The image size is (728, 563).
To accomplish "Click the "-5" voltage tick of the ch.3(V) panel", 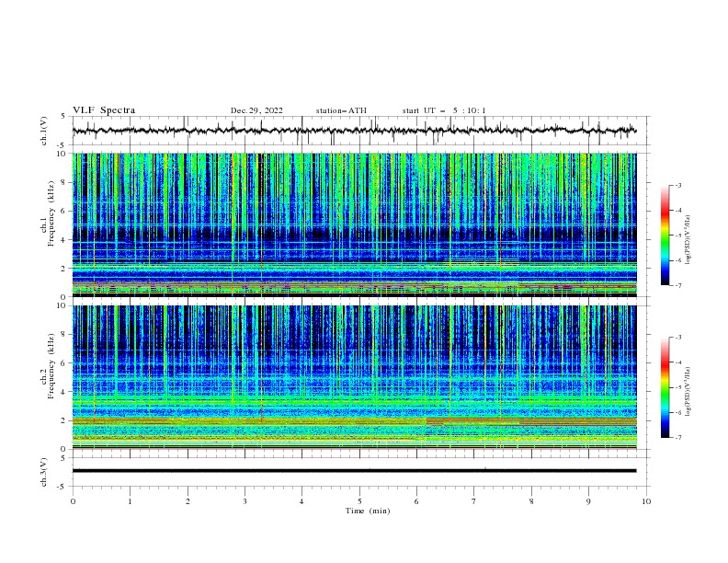I will 63,487.
